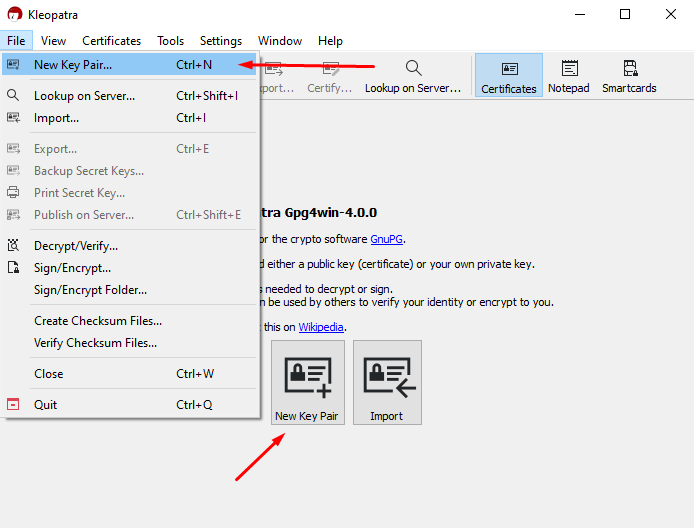The height and width of the screenshot is (528, 694).
Task: Click the Kleopatra app icon in title bar
Action: point(15,14)
